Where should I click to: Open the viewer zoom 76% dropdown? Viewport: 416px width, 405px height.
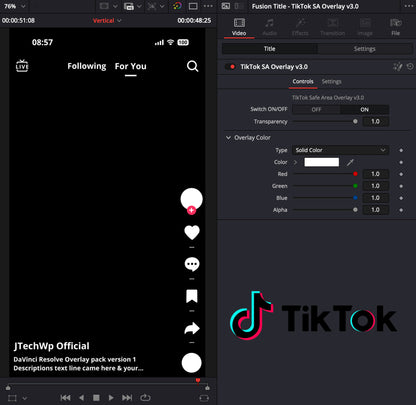pos(14,6)
